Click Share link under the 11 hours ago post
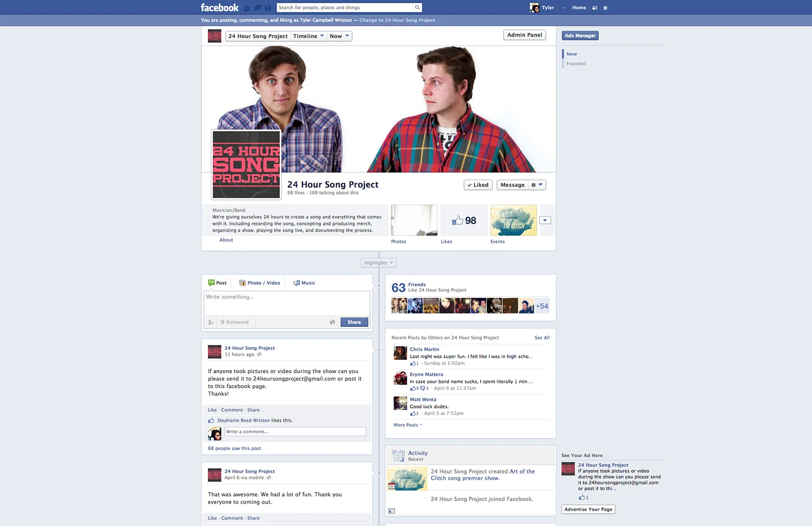Image resolution: width=812 pixels, height=526 pixels. click(x=253, y=410)
